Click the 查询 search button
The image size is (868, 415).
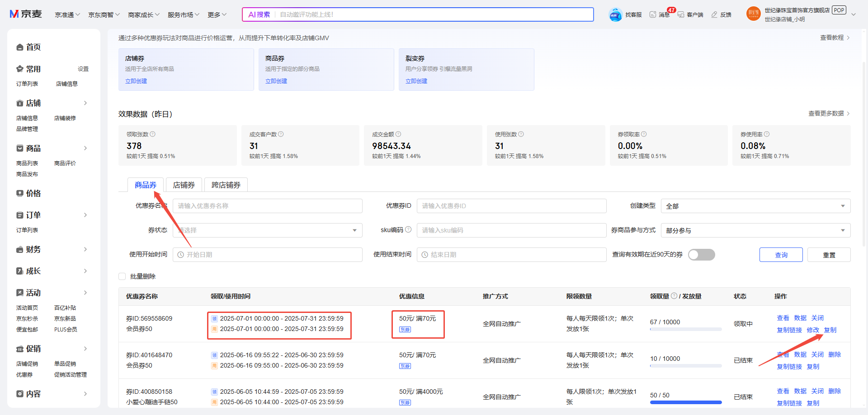click(781, 255)
